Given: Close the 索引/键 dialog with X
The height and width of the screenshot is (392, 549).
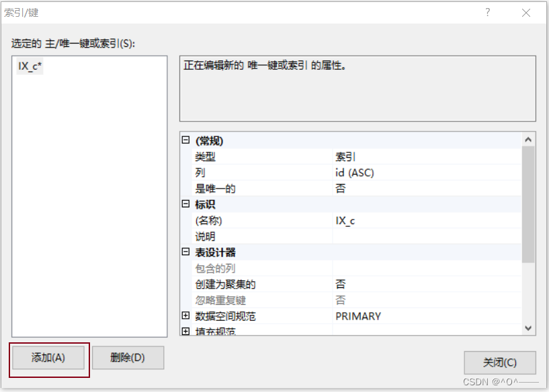Looking at the screenshot, I should (526, 13).
